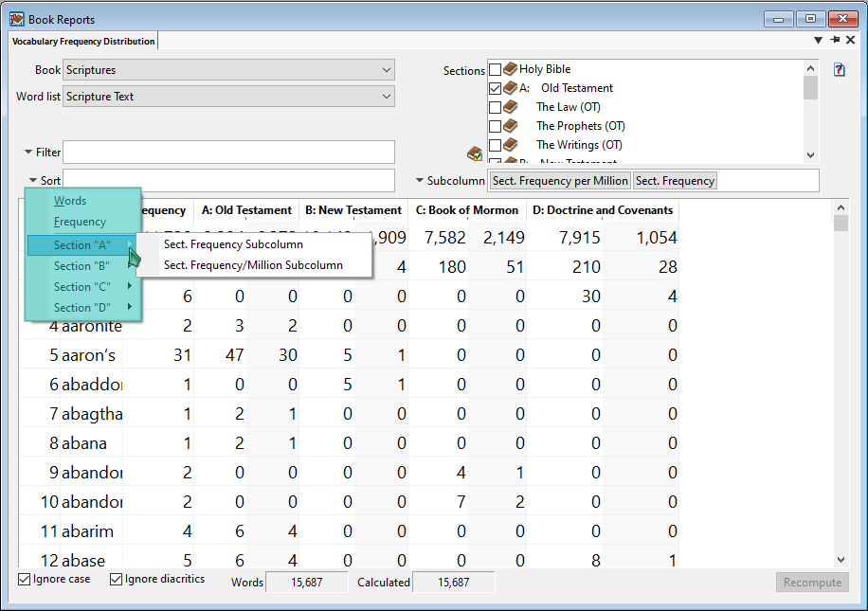Click the book icon beside The Law (OT)
868x611 pixels.
(x=510, y=107)
